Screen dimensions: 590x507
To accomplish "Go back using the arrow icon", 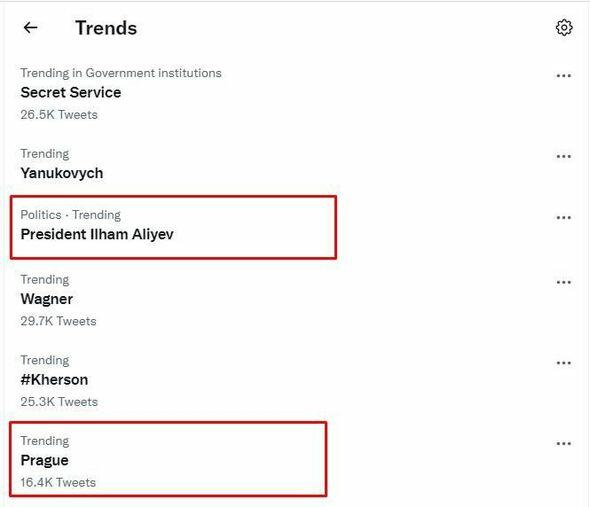I will (30, 27).
